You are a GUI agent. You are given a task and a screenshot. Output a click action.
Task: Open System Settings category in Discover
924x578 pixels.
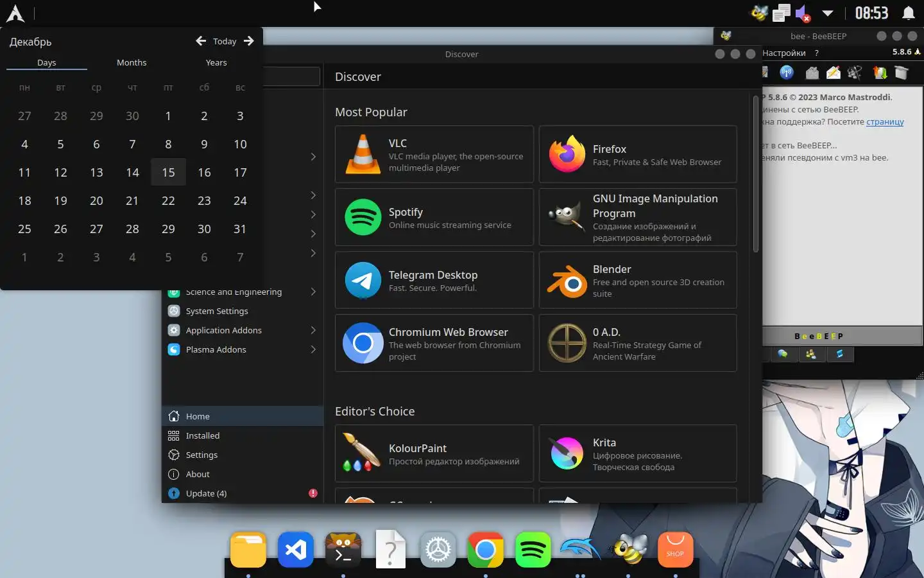point(243,311)
